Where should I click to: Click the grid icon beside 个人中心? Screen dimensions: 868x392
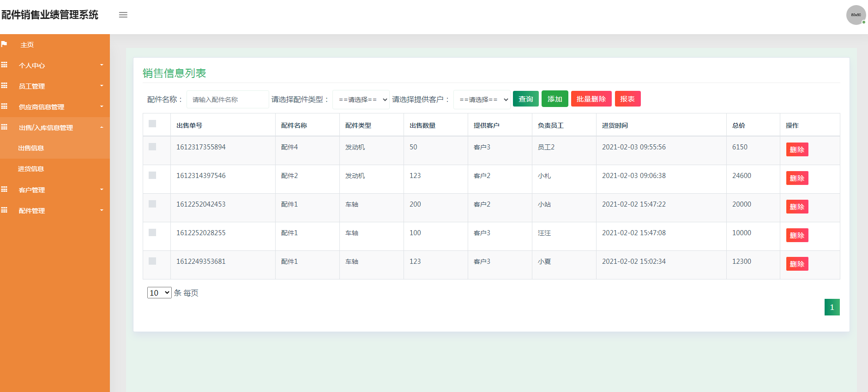click(x=4, y=65)
